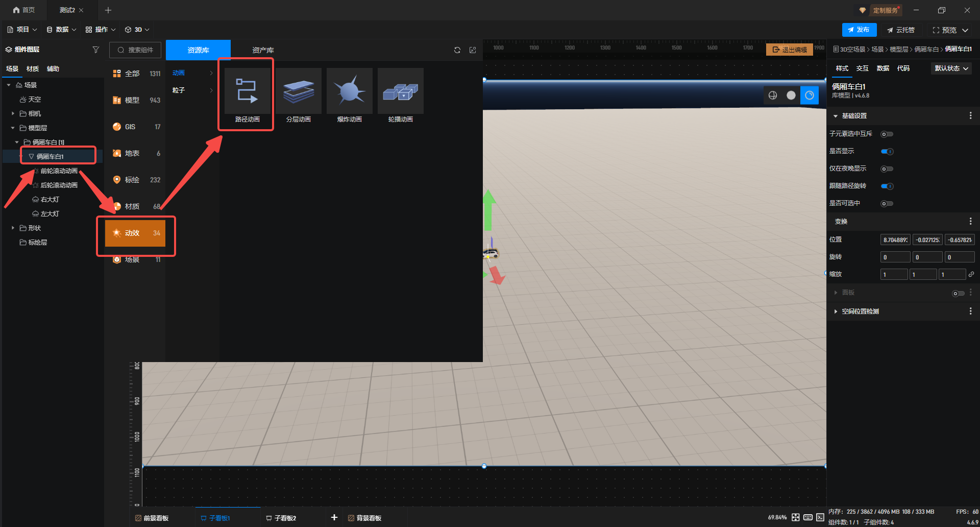Click the refresh icon in resource library
The height and width of the screenshot is (527, 980).
pyautogui.click(x=457, y=50)
